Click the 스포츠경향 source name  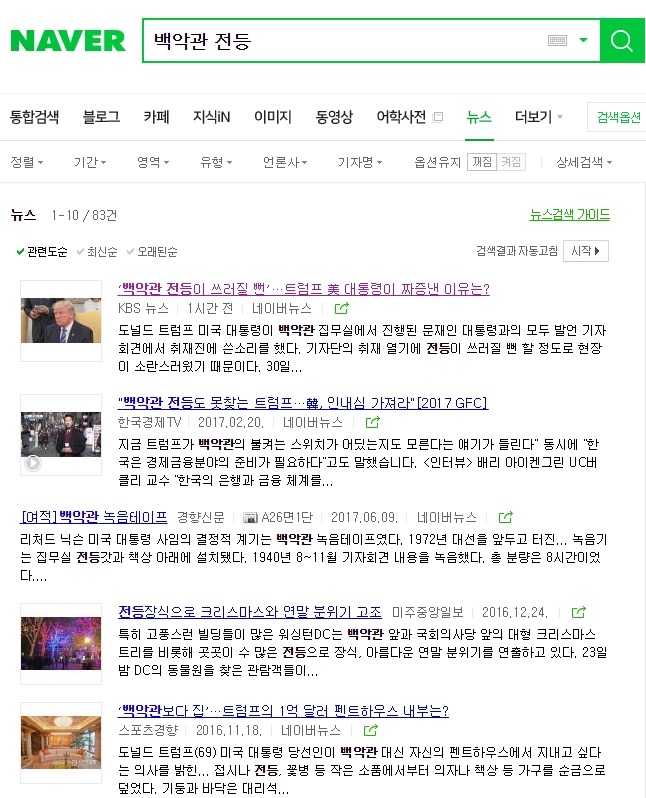point(148,730)
